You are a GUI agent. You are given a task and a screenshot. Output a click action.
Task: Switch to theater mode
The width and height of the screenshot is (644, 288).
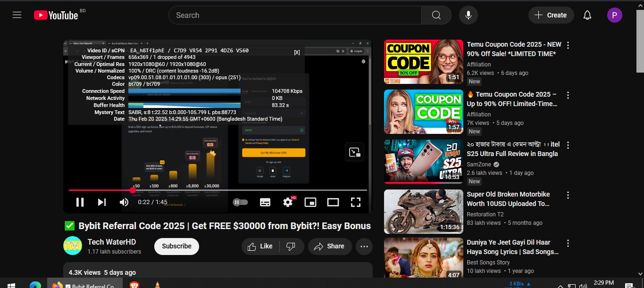[333, 202]
